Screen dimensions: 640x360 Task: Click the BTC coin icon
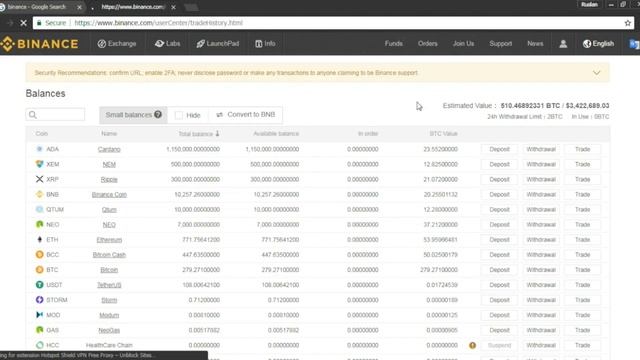pyautogui.click(x=40, y=270)
